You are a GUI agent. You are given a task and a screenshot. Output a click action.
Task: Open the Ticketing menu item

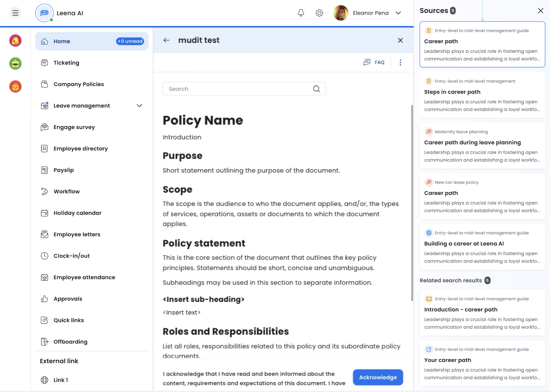(66, 63)
